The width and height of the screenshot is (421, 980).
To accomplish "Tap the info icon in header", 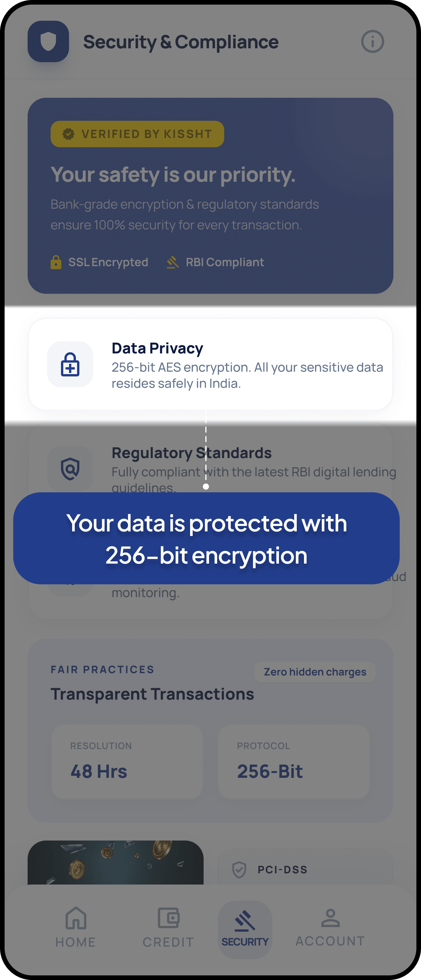I will tap(372, 41).
